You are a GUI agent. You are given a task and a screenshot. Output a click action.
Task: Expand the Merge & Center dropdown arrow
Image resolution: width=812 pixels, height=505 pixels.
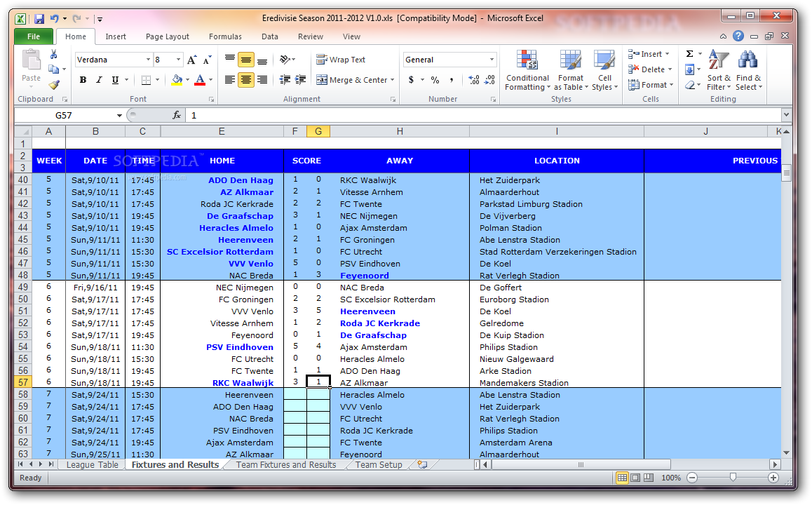pyautogui.click(x=393, y=80)
